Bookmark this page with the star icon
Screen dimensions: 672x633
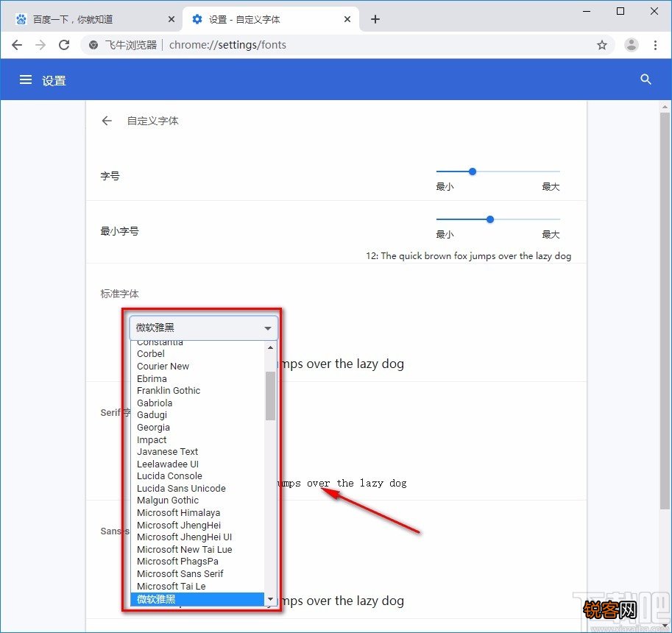[602, 45]
